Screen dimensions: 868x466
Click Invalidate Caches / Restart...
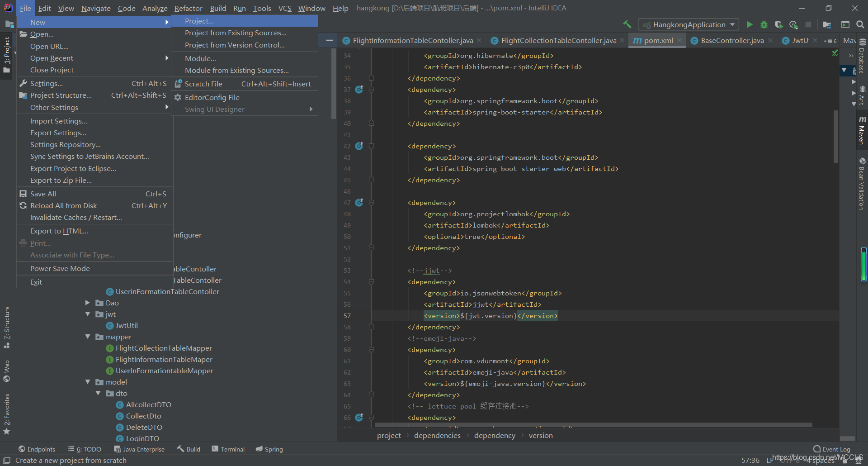95,218
